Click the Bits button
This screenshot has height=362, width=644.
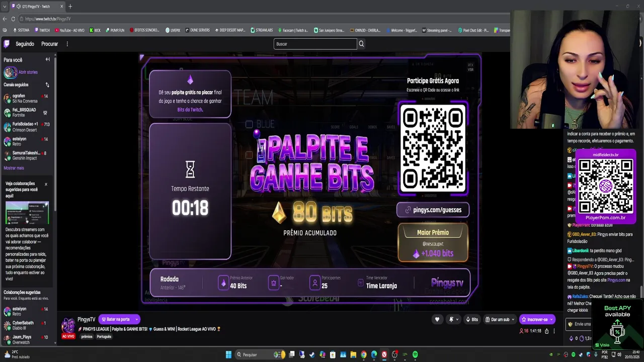click(472, 319)
